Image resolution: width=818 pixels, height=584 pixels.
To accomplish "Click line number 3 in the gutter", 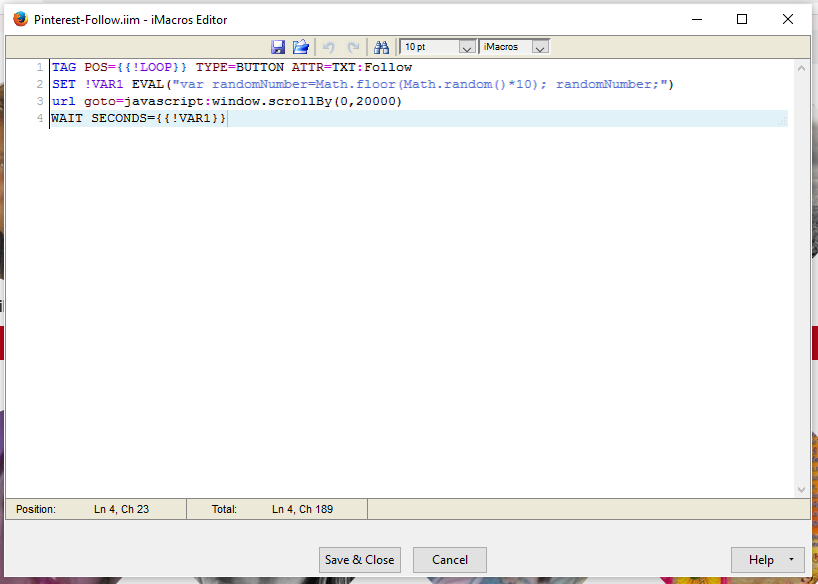I will click(x=40, y=101).
